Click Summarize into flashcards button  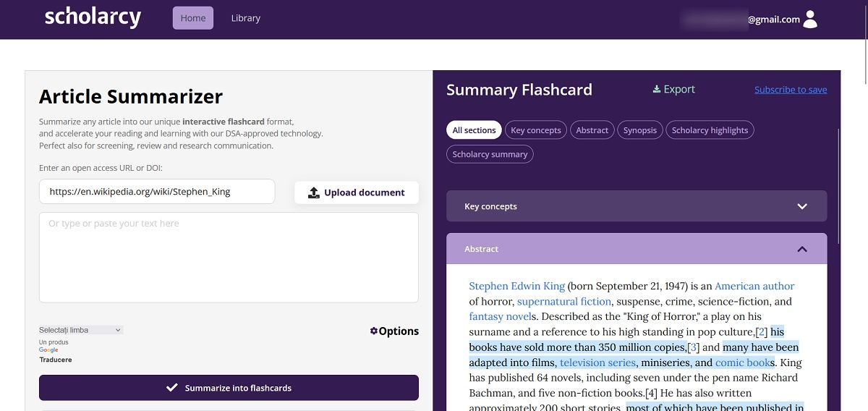click(229, 388)
